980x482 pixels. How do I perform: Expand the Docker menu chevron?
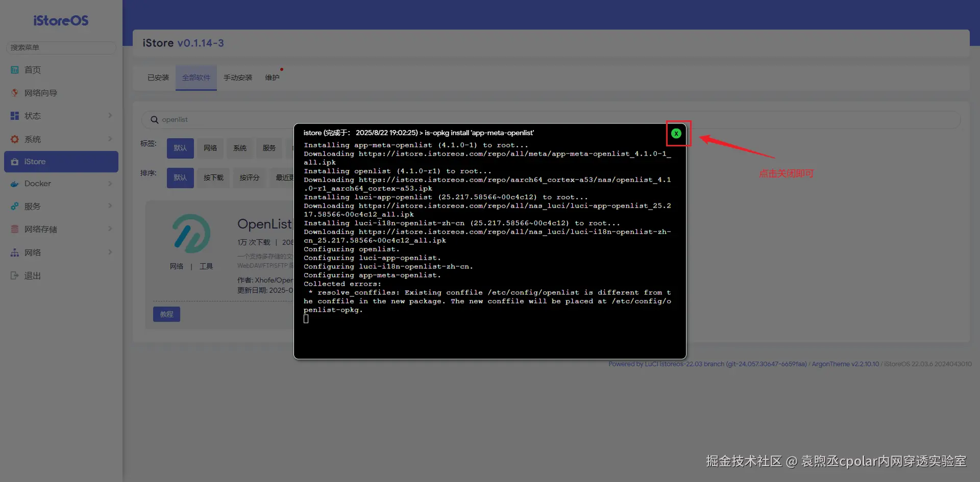[x=110, y=184]
